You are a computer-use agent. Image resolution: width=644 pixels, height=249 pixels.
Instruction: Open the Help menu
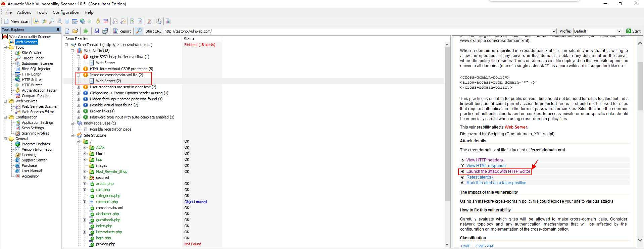pos(89,12)
